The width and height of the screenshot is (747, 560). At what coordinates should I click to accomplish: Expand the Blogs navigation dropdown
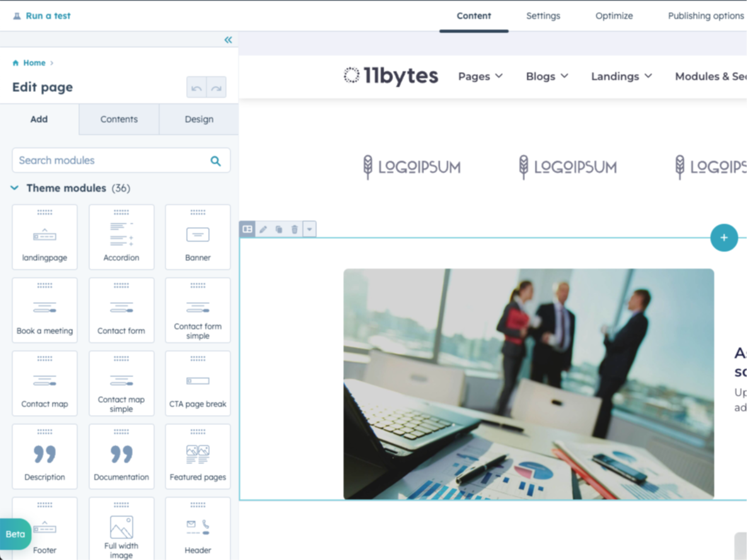coord(547,76)
